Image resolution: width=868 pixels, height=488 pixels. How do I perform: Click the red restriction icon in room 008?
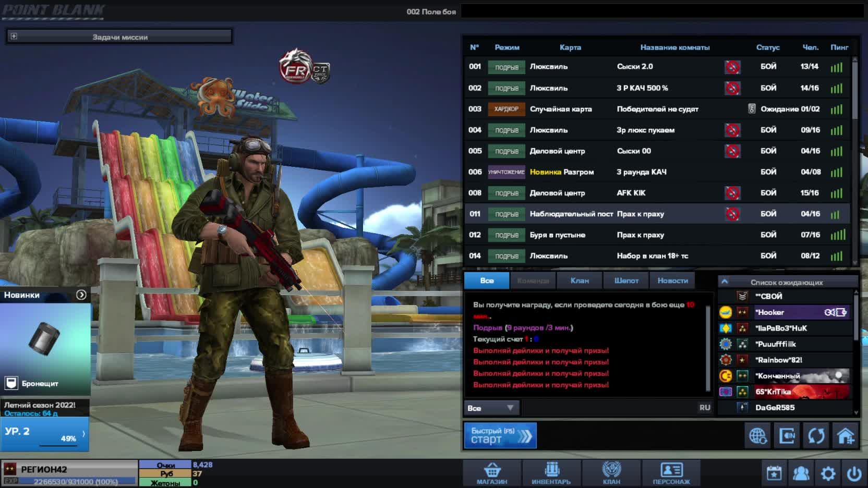tap(732, 193)
